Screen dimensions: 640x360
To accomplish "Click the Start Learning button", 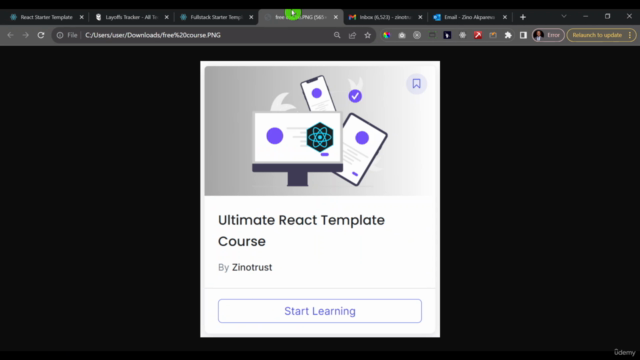I will coord(320,311).
